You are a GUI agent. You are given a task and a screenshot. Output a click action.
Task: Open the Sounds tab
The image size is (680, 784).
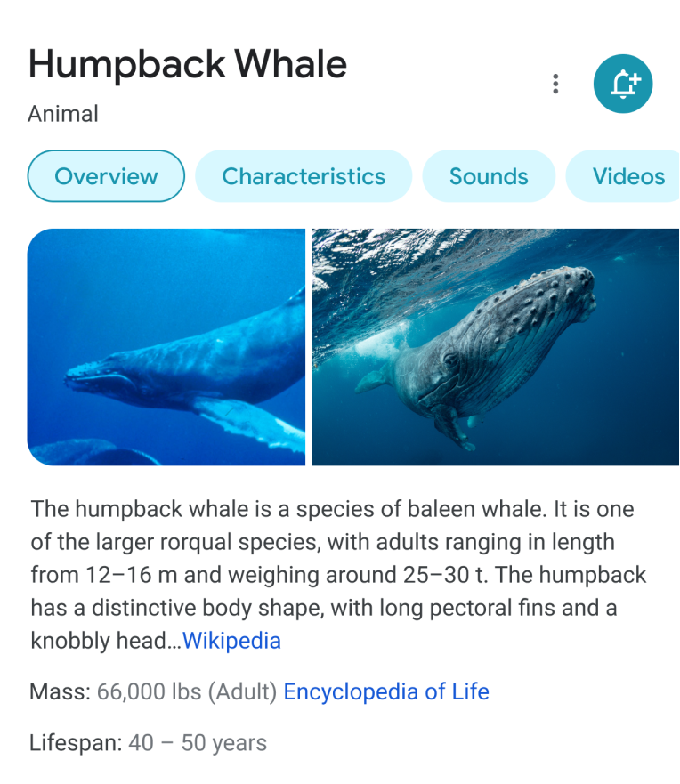point(489,176)
